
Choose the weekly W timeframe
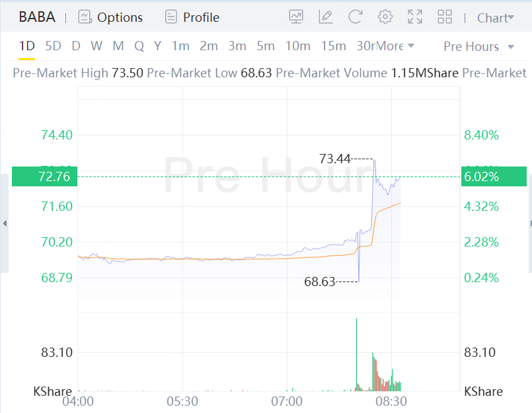click(96, 46)
